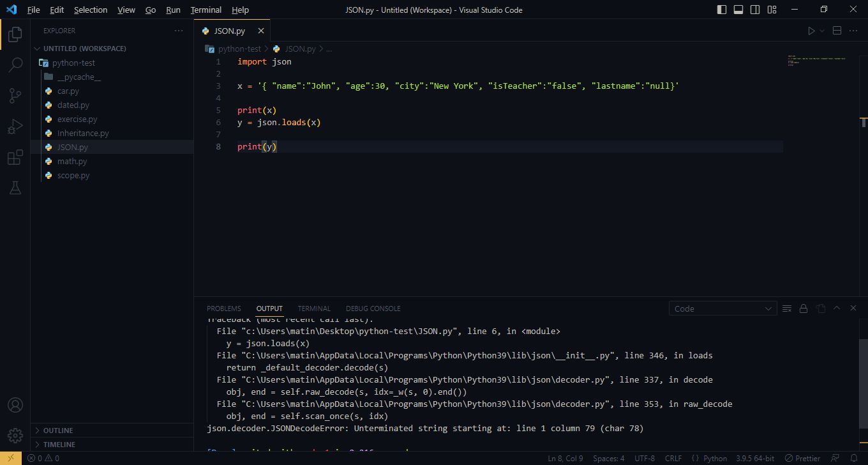This screenshot has height=465, width=868.
Task: Expand the Outline section
Action: tap(57, 431)
